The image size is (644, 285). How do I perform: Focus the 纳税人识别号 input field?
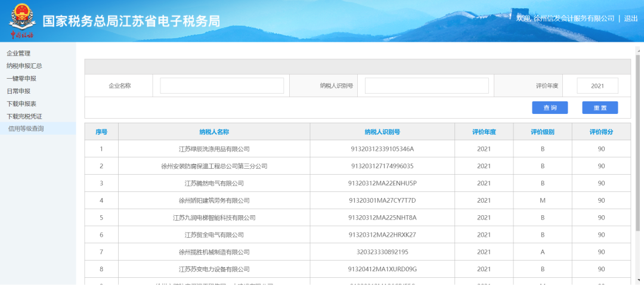pos(427,85)
